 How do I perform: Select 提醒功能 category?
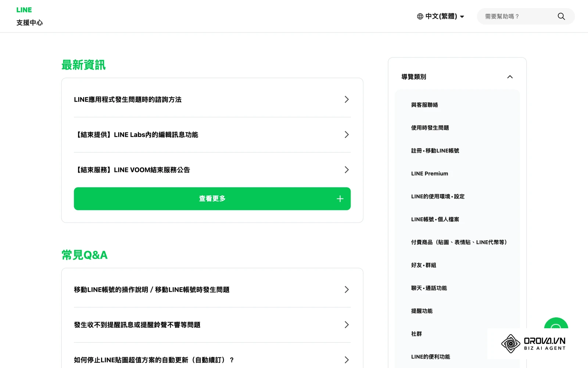[422, 311]
